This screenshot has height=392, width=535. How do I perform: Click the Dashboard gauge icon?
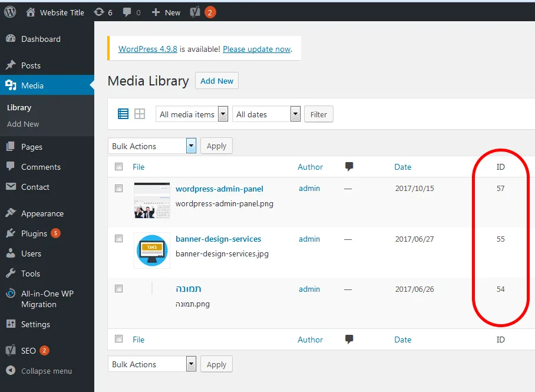click(11, 38)
